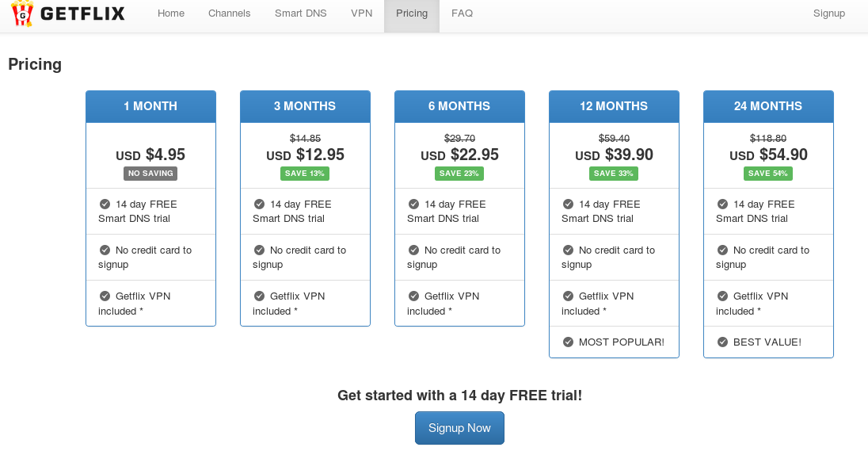868x451 pixels.
Task: Click the NO SAVING gray badge
Action: [x=150, y=174]
